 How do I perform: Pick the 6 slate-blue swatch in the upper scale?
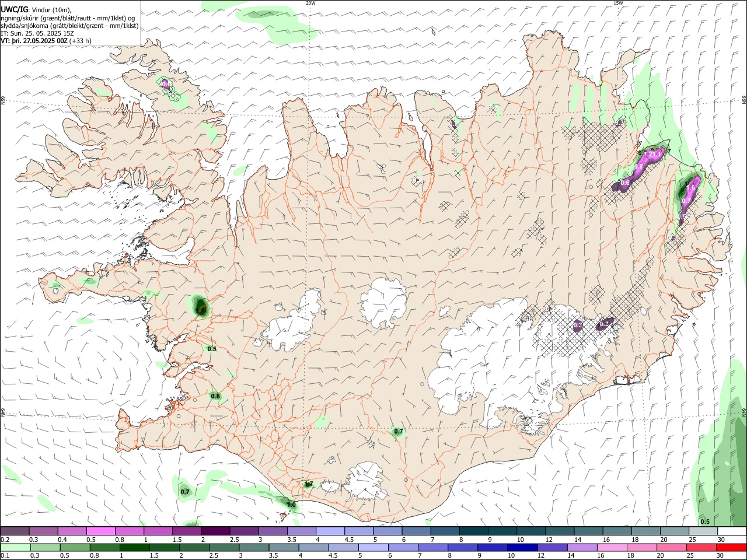417,531
